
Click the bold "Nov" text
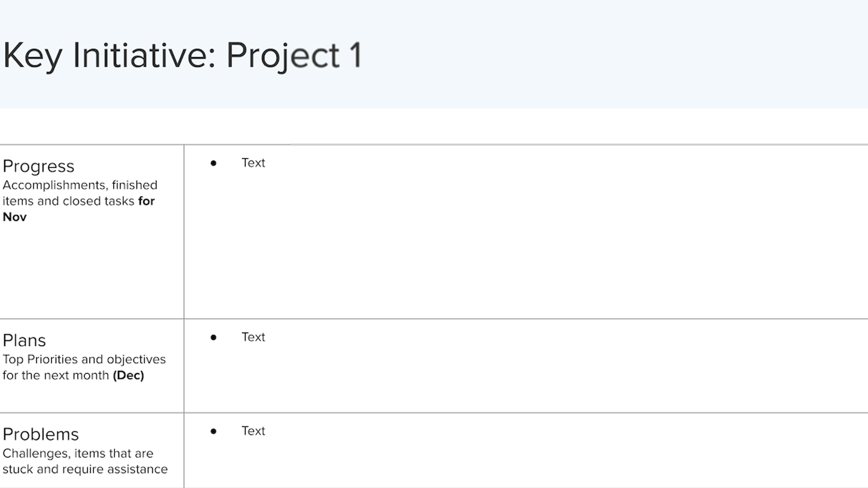pos(14,217)
